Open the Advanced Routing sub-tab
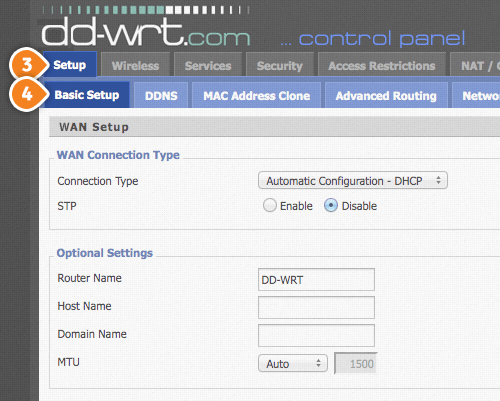 point(386,96)
